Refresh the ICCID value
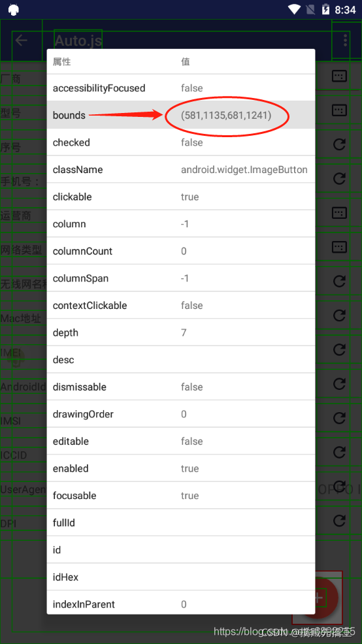The height and width of the screenshot is (644, 362). click(x=339, y=452)
